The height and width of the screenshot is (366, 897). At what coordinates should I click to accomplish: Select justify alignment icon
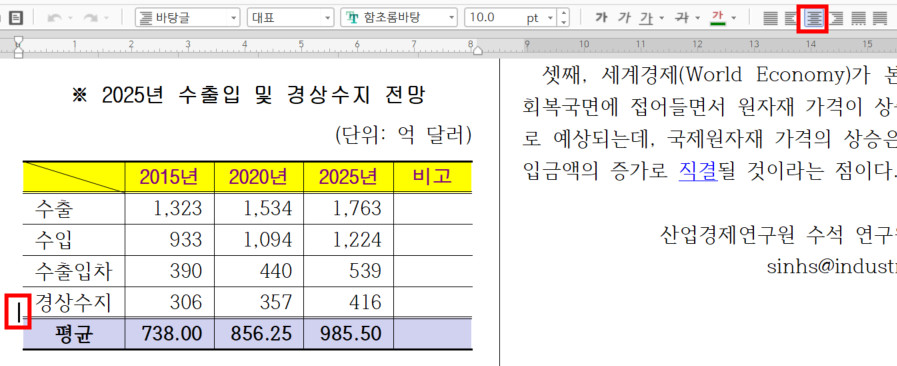(x=771, y=18)
